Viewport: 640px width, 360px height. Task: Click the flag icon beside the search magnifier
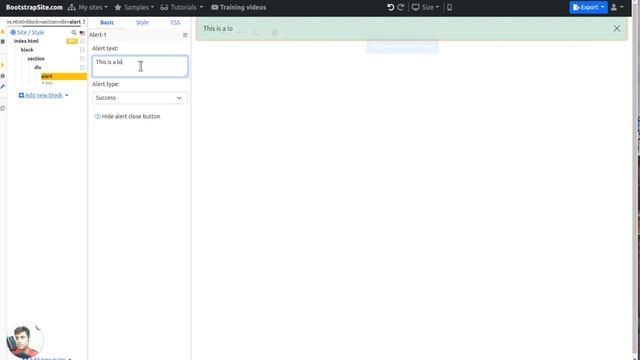point(82,33)
